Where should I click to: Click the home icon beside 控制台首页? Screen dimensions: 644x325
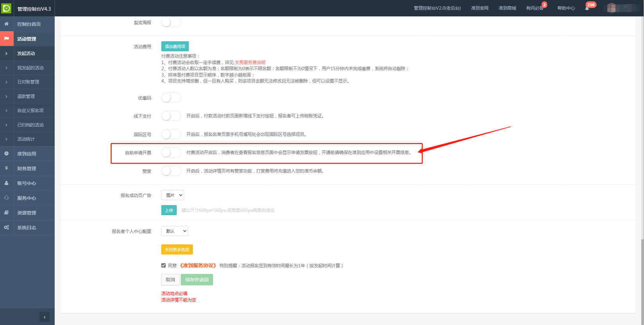[x=7, y=24]
